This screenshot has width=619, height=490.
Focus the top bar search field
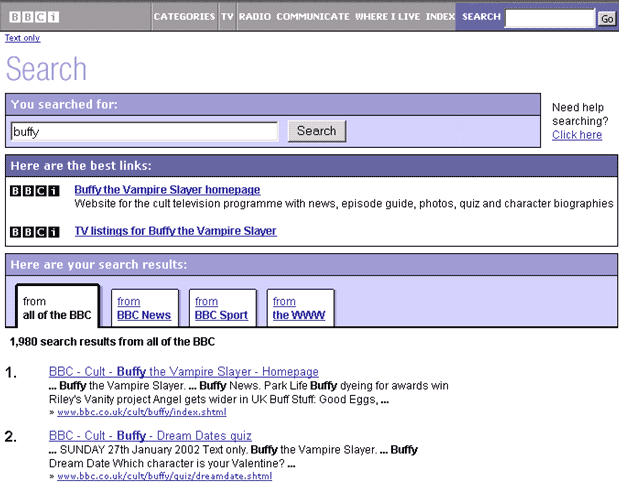[x=550, y=18]
